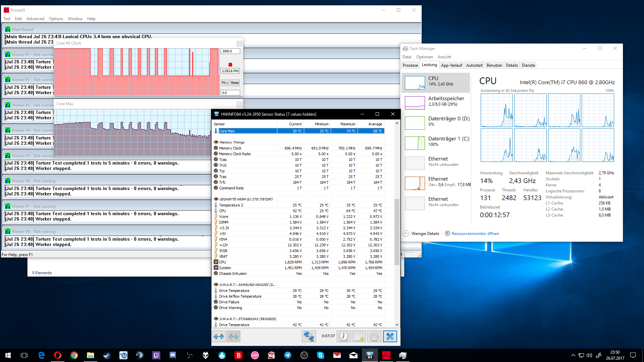Show hidden system tray icons chevron
This screenshot has width=644, height=362.
point(573,355)
